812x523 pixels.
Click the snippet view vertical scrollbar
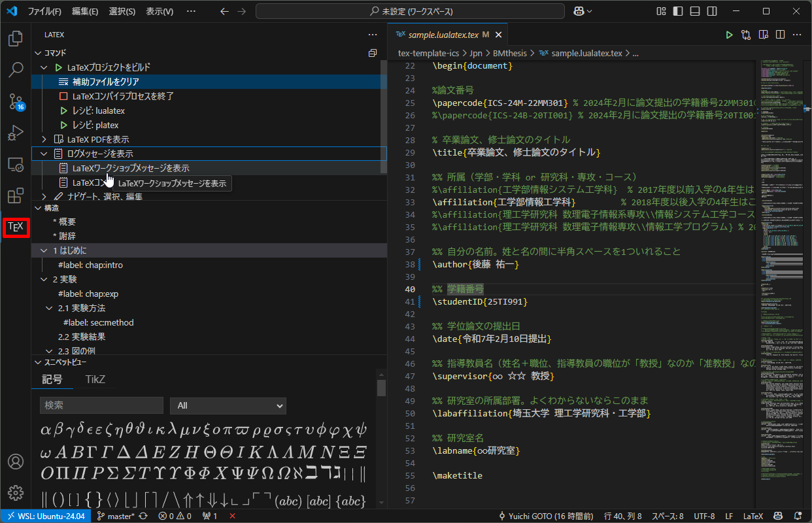(x=381, y=388)
